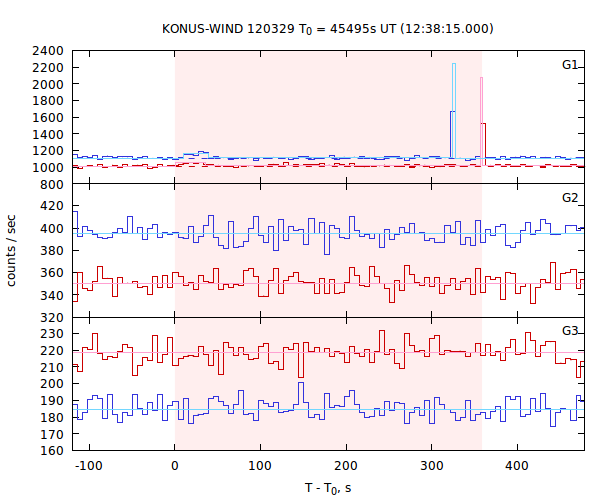The height and width of the screenshot is (500, 600).
Task: Click the y-axis value '2400' in G1
Action: (48, 51)
